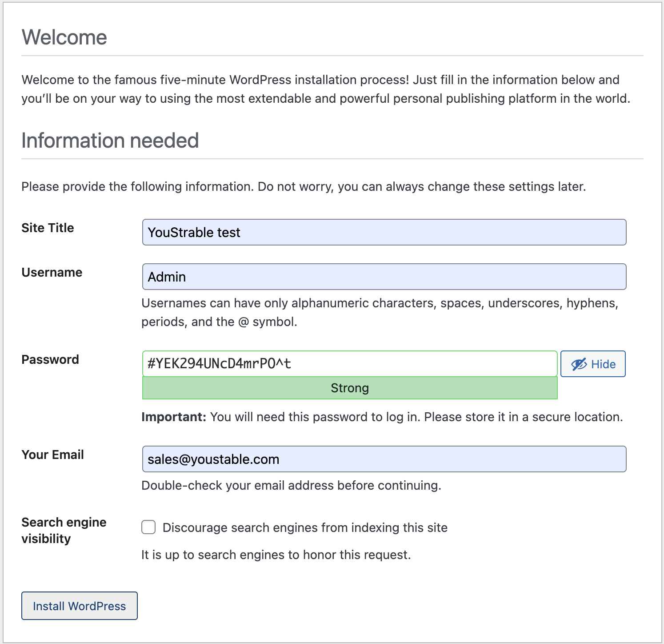
Task: Click the Site Title label
Action: pos(48,228)
